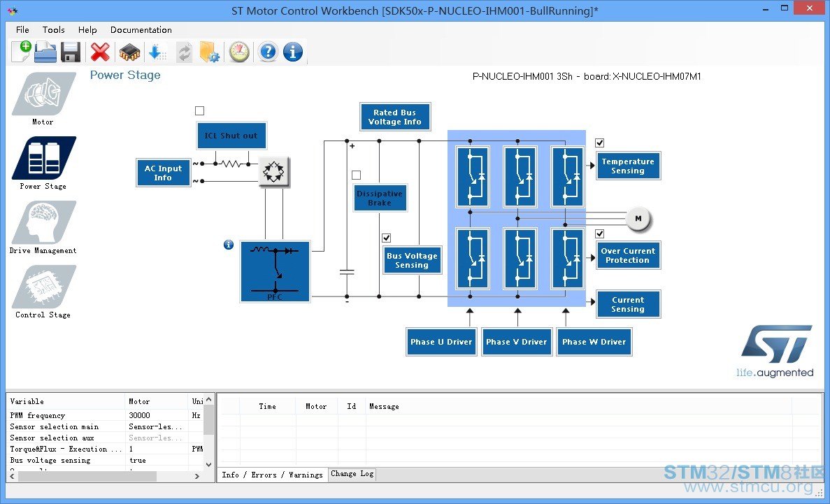Open the Documentation menu
The width and height of the screenshot is (830, 504).
141,29
